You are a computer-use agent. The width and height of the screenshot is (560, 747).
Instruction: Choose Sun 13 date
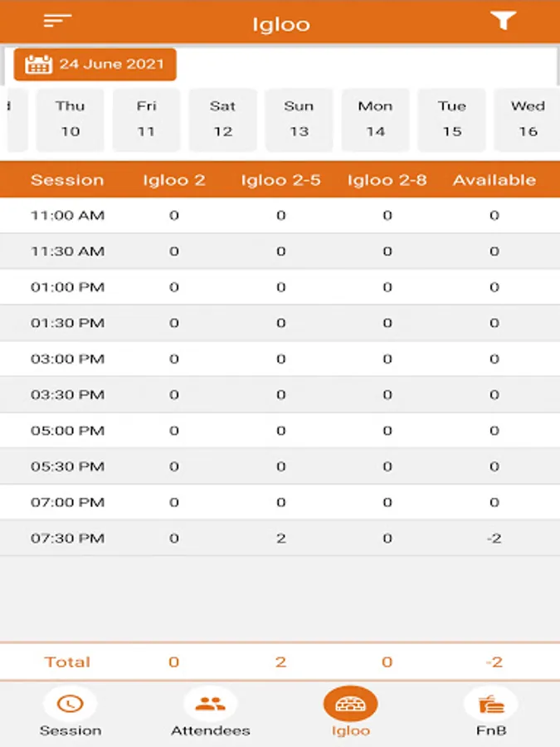click(x=299, y=119)
